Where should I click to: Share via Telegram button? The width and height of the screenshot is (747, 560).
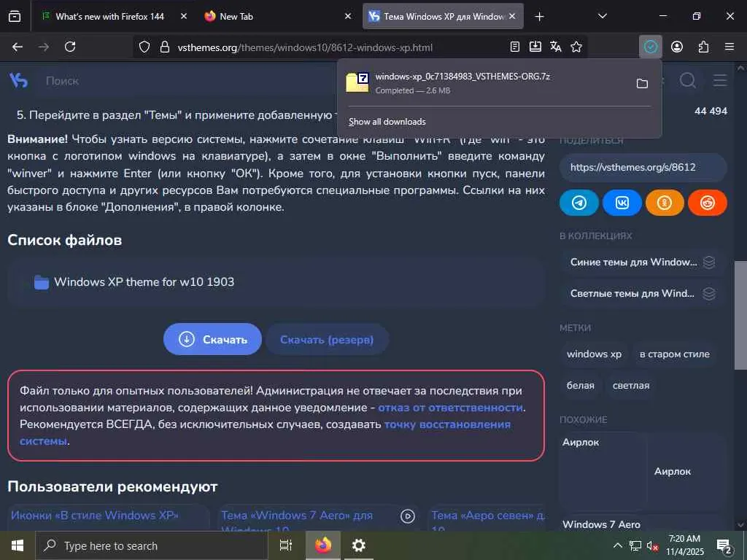pyautogui.click(x=578, y=203)
